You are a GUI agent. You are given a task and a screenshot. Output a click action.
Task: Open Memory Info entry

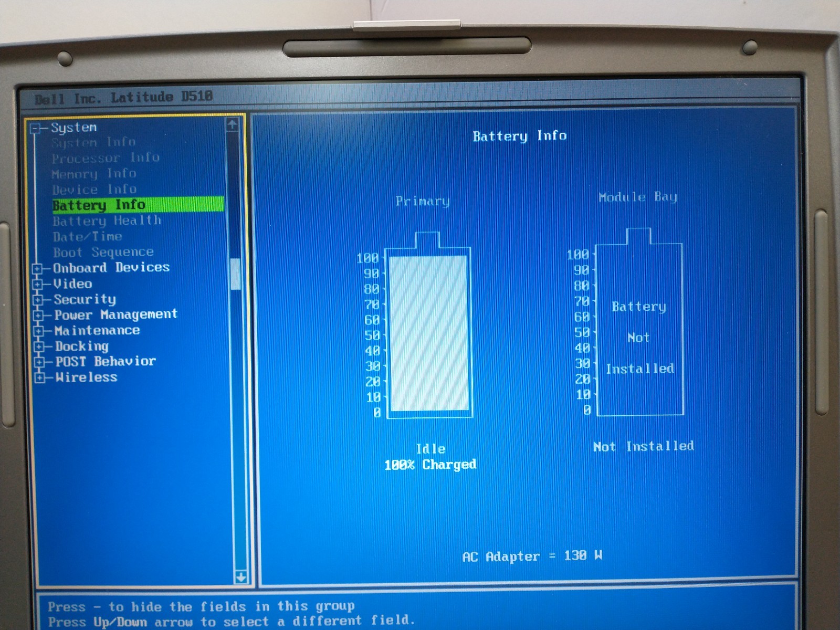tap(94, 174)
